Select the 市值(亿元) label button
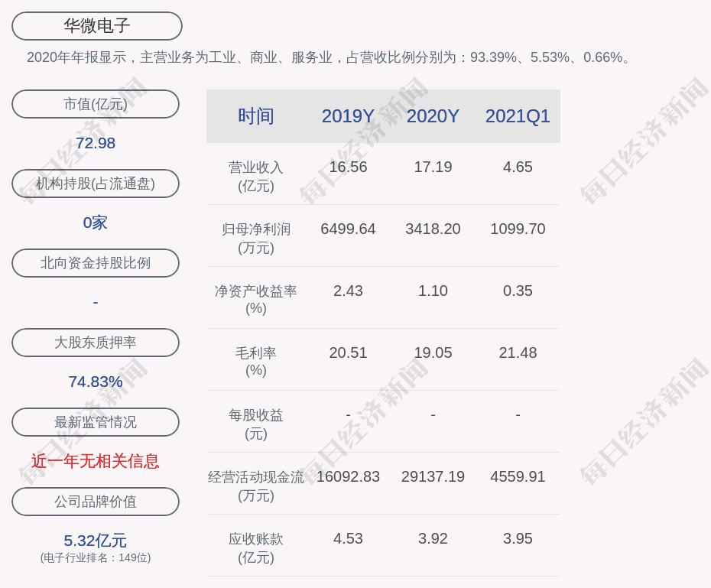The width and height of the screenshot is (711, 588). point(96,104)
